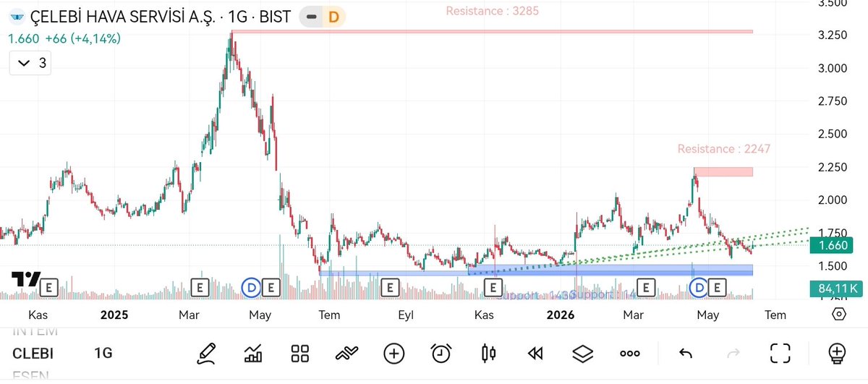Select the Resistance : 2247 label
Viewport: 868px width, 384px height.
(724, 149)
